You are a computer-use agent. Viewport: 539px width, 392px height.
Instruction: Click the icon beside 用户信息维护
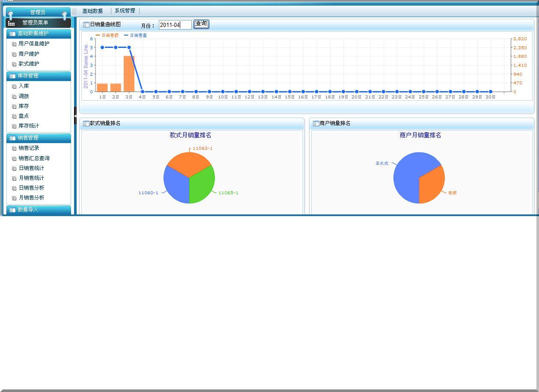(14, 44)
